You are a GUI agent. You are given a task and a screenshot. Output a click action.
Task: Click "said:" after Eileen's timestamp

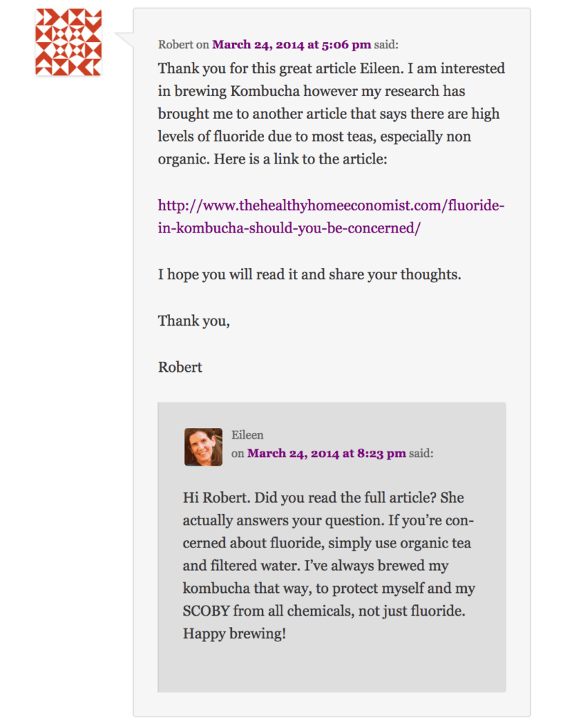421,453
